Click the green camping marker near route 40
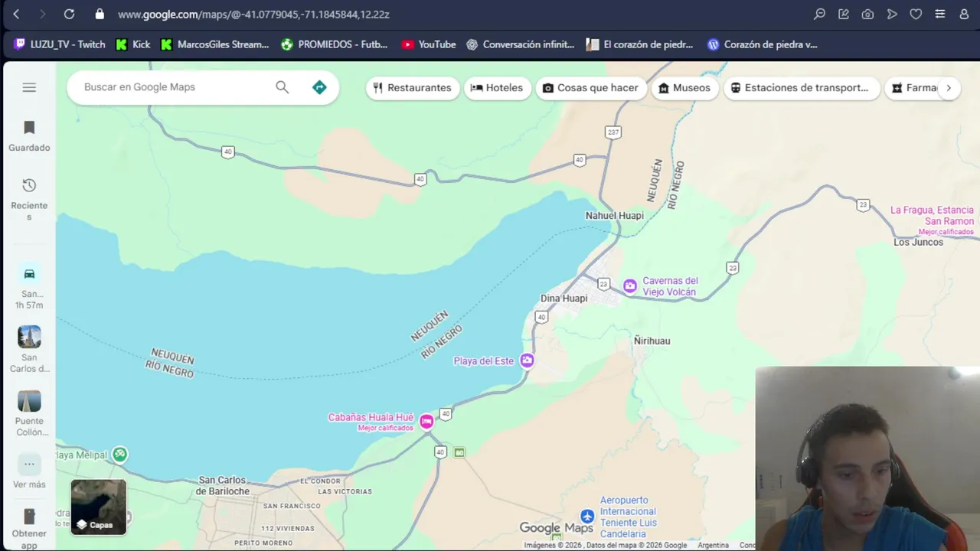The height and width of the screenshot is (551, 980). click(x=459, y=452)
